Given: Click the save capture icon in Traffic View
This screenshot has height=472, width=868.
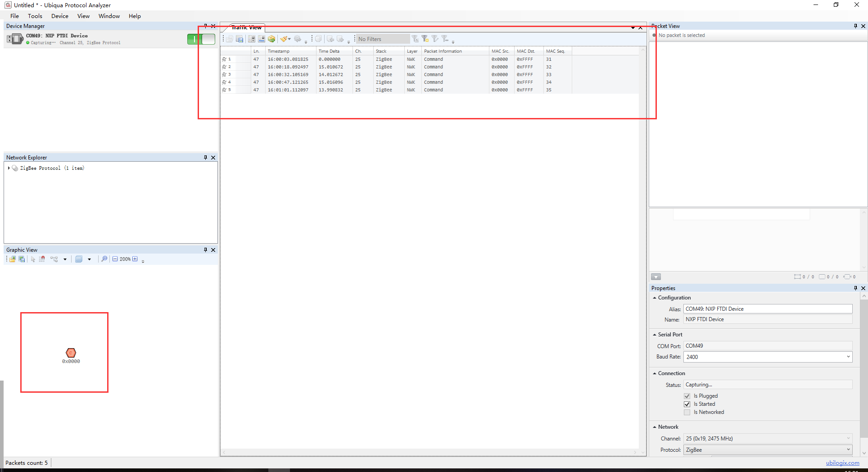Looking at the screenshot, I should pos(240,39).
